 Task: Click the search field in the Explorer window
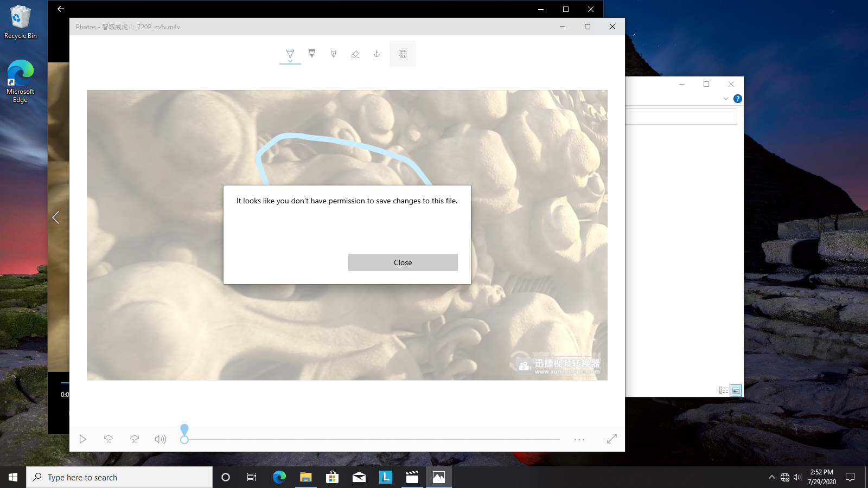(x=681, y=117)
